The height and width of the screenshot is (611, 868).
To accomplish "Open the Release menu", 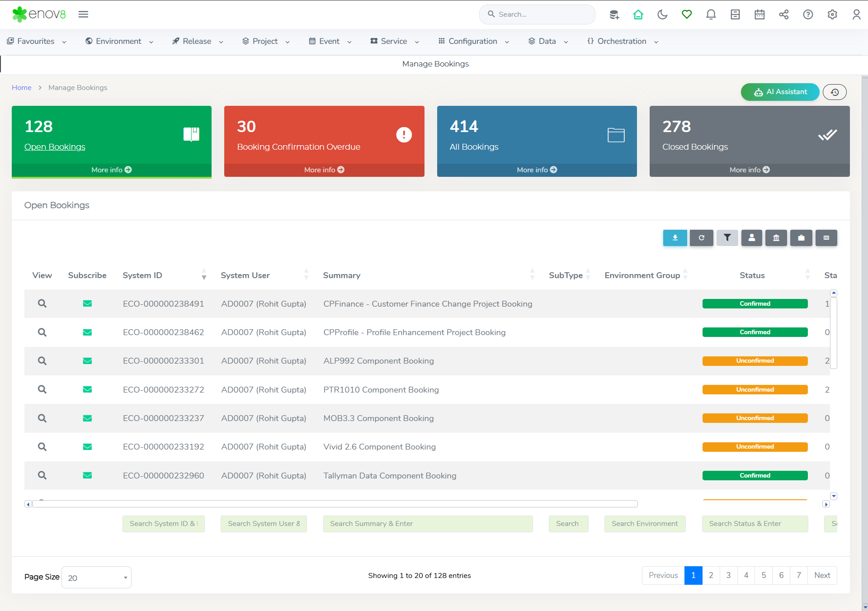I will click(198, 41).
